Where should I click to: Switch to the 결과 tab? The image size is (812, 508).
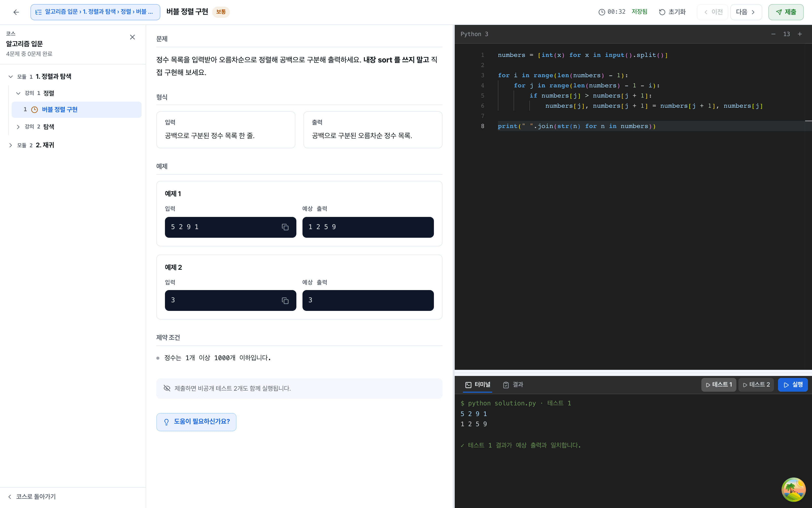point(513,385)
